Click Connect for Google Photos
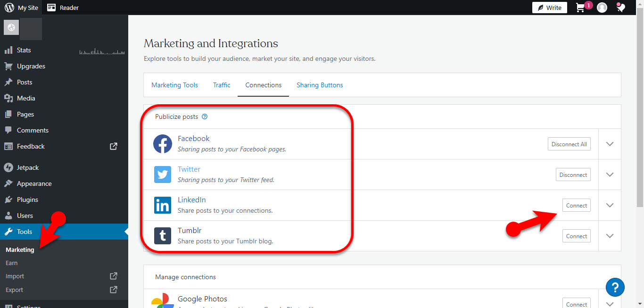644x308 pixels. coord(576,304)
